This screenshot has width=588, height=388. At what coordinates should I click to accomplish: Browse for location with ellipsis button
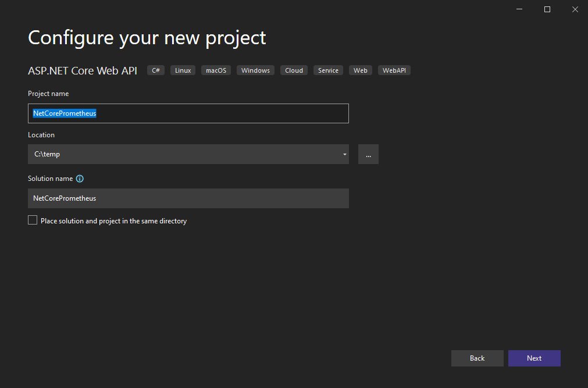[x=368, y=154]
